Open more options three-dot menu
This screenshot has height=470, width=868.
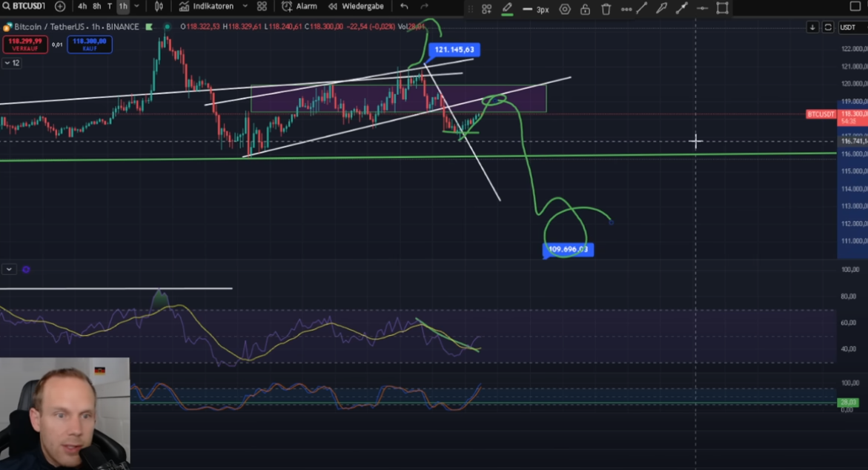coord(626,9)
